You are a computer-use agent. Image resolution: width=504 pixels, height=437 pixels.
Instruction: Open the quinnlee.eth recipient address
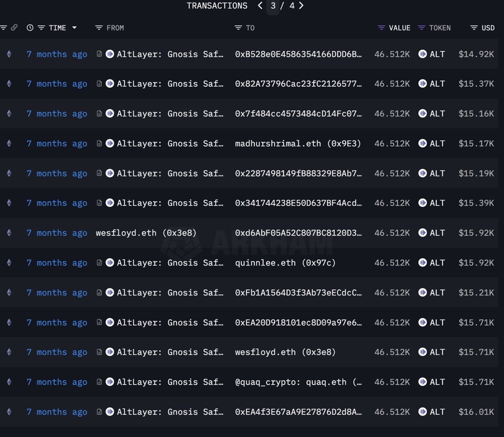[x=285, y=263]
